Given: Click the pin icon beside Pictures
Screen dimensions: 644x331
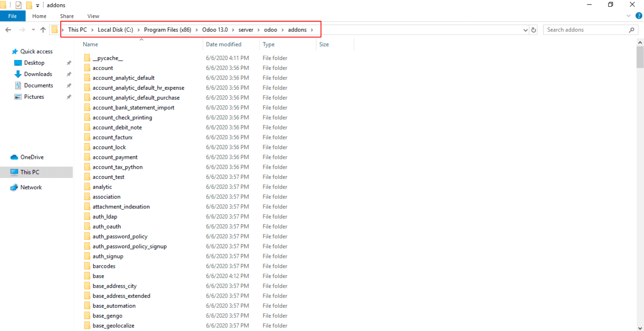Looking at the screenshot, I should [x=69, y=97].
